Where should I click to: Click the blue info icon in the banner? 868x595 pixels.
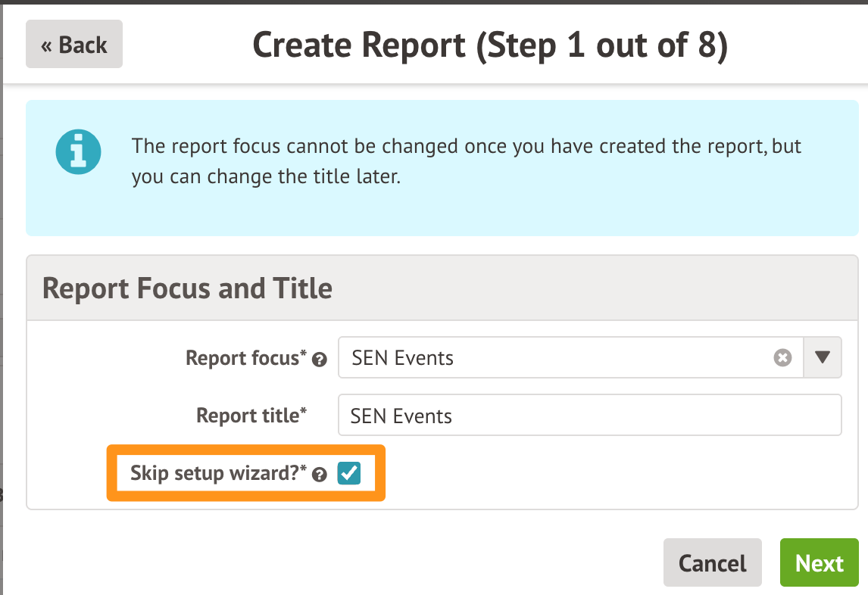pyautogui.click(x=79, y=152)
